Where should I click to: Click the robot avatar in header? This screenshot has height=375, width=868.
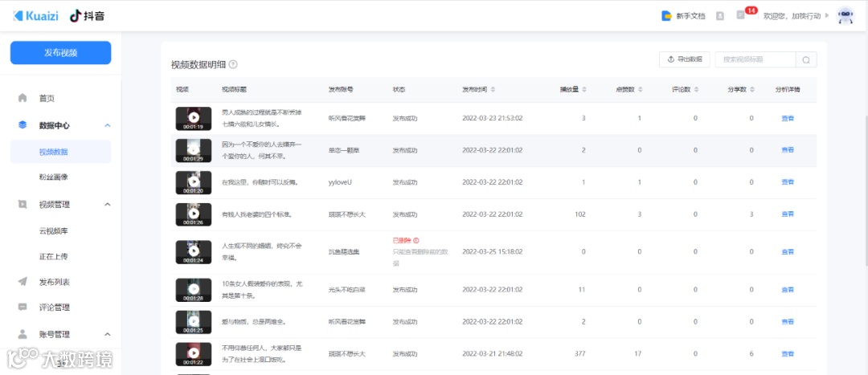coord(845,16)
